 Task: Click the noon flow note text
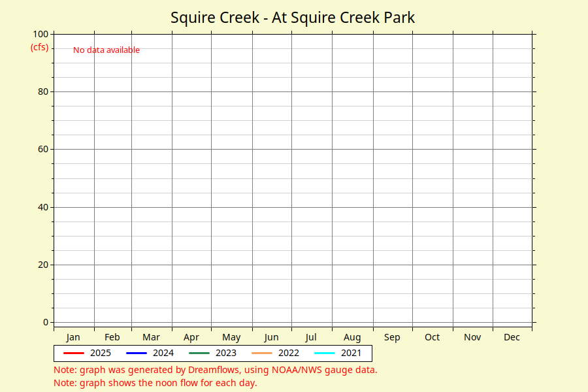point(155,383)
